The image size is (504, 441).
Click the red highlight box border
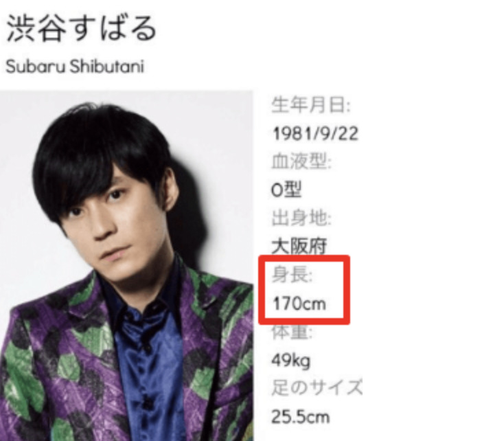[303, 258]
